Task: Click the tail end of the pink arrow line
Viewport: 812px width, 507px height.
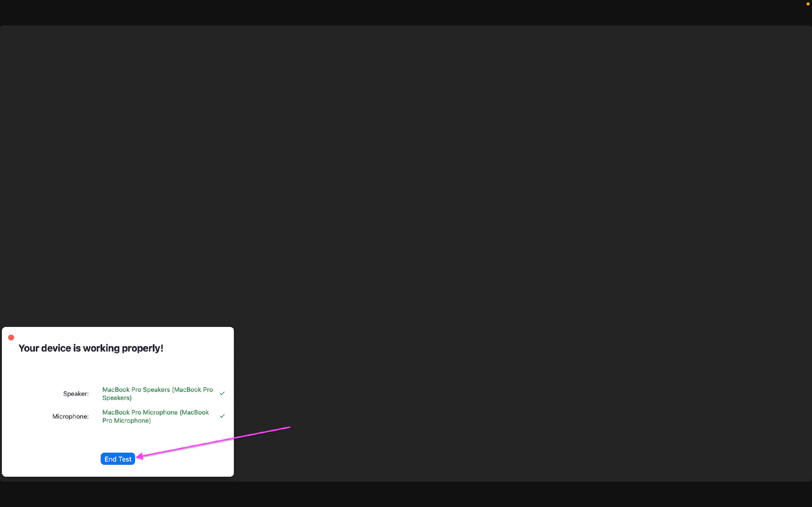Action: pos(289,428)
